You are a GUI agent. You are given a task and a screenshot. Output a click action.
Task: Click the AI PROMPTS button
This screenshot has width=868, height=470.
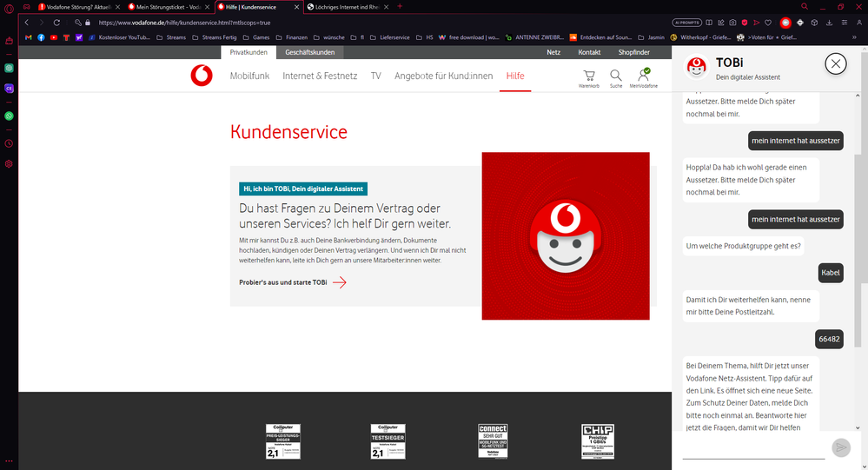(687, 23)
